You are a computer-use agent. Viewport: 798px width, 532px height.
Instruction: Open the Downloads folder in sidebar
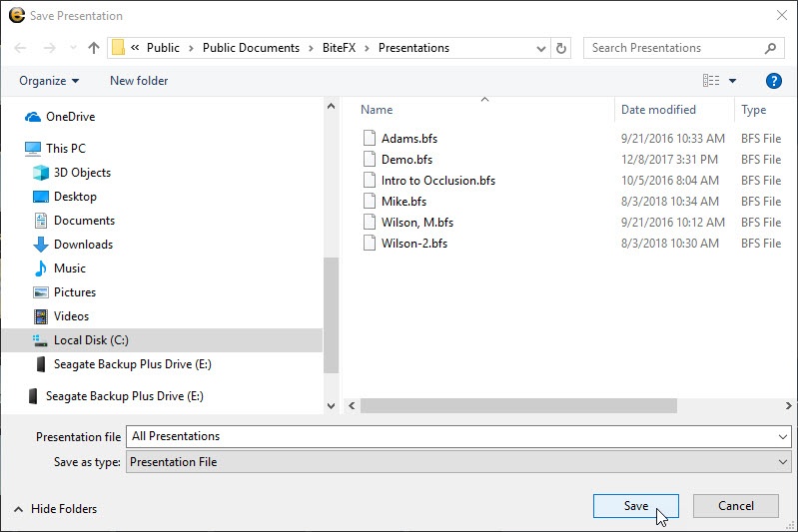pyautogui.click(x=83, y=245)
